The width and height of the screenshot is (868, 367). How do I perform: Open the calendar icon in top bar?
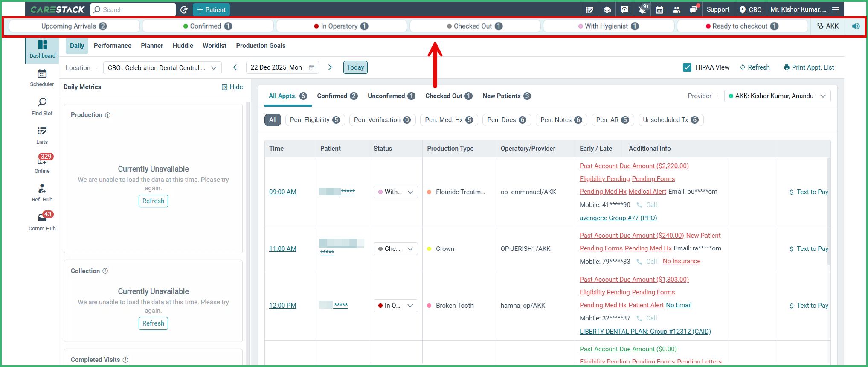pos(659,9)
